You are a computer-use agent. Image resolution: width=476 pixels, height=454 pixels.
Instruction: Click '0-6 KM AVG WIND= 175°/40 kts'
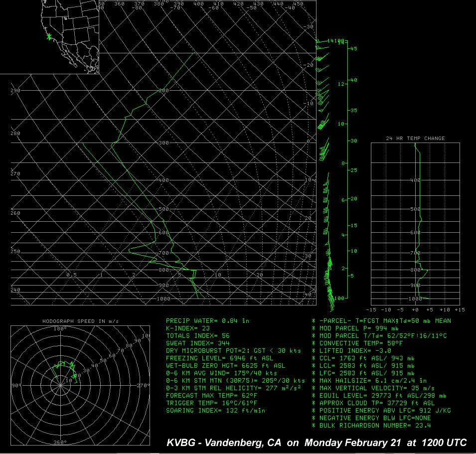pyautogui.click(x=221, y=373)
